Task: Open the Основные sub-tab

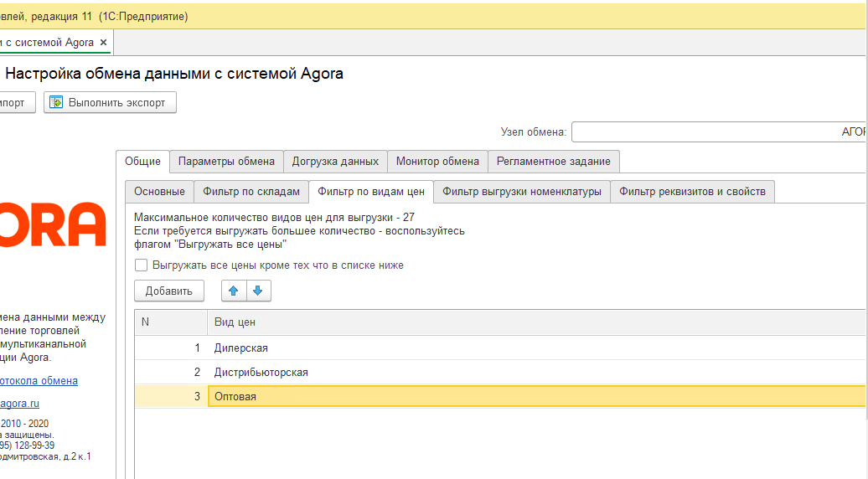Action: tap(159, 192)
